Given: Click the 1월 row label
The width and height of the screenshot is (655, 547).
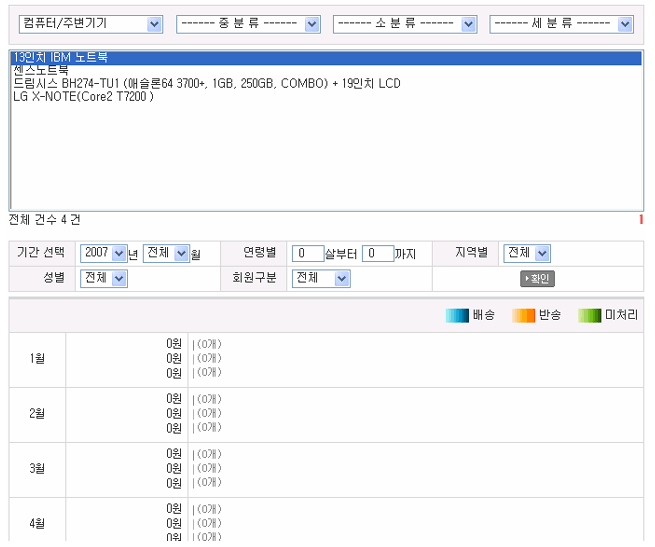Looking at the screenshot, I should click(38, 359).
